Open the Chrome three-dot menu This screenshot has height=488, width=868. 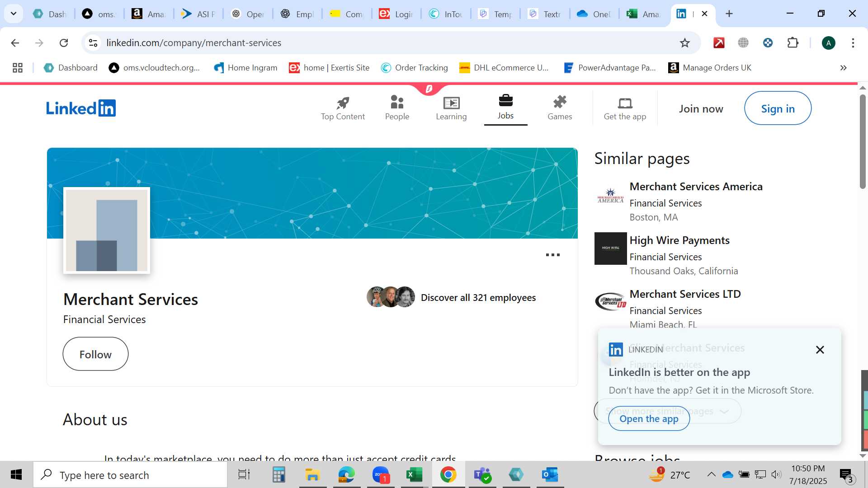click(853, 43)
